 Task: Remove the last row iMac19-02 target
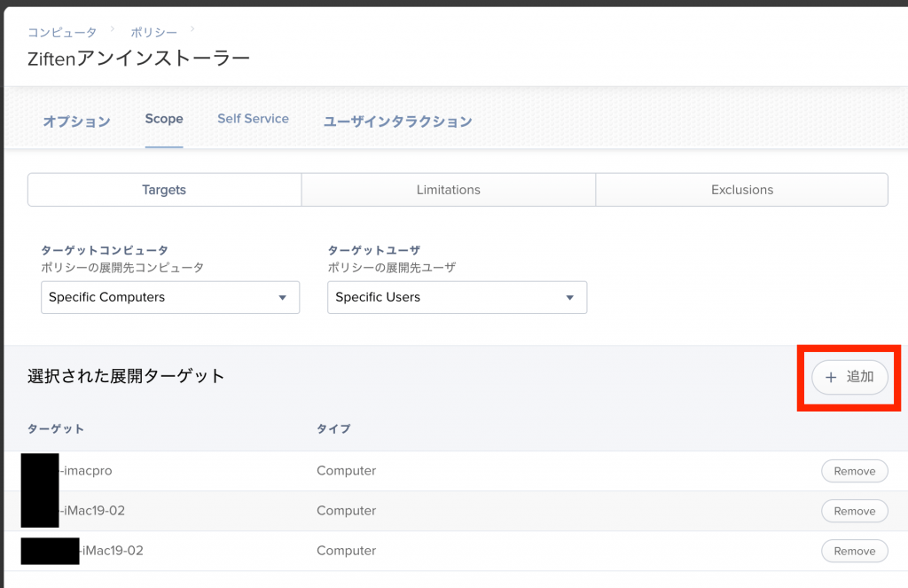pos(854,551)
